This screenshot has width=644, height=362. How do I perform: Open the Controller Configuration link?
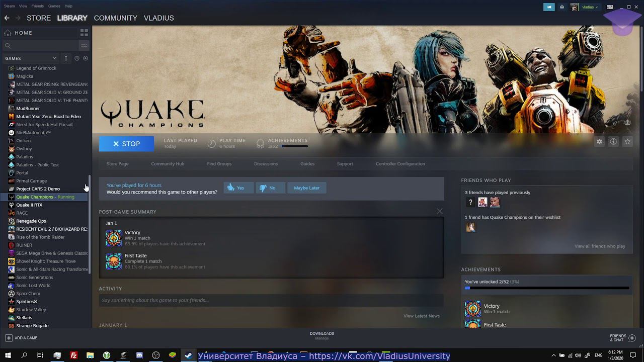click(x=400, y=164)
